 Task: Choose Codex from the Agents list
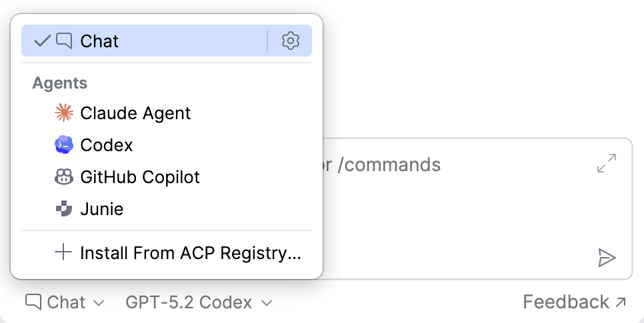pyautogui.click(x=107, y=145)
